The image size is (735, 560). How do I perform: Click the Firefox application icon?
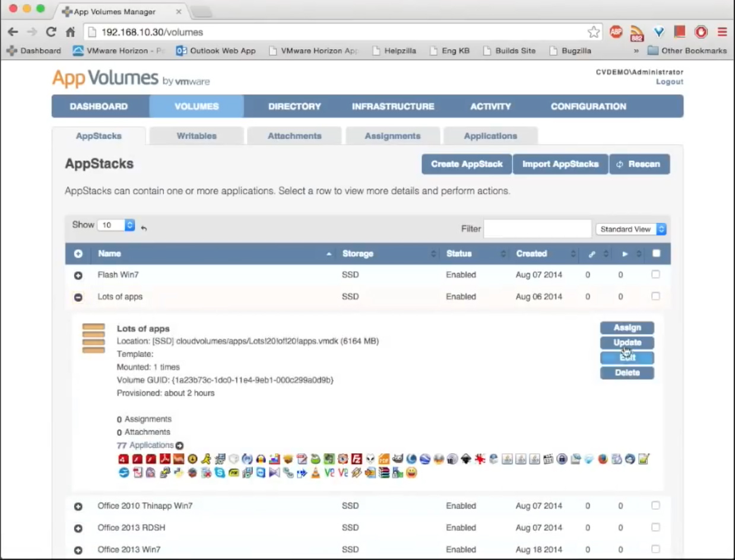tap(603, 459)
